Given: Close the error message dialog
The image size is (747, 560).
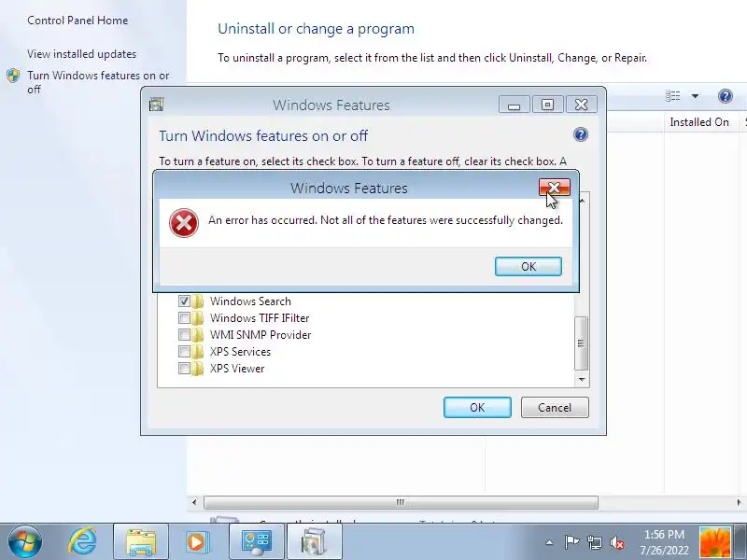Looking at the screenshot, I should point(555,188).
